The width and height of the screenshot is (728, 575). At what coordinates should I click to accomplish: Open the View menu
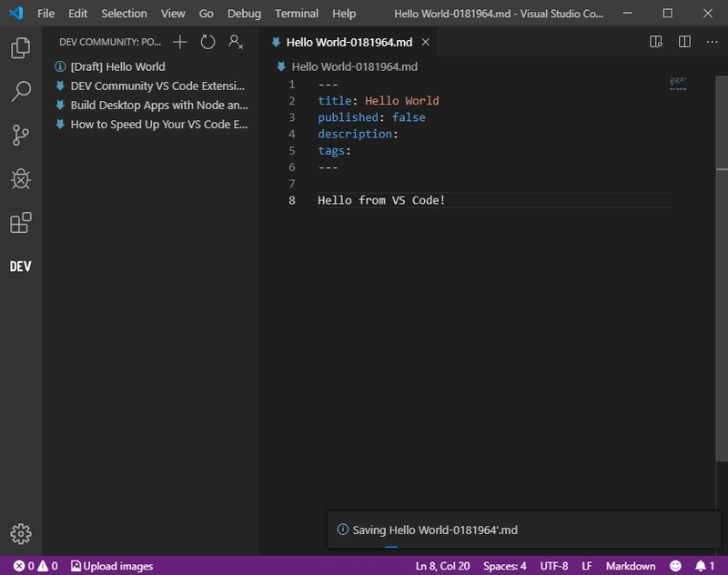[173, 14]
